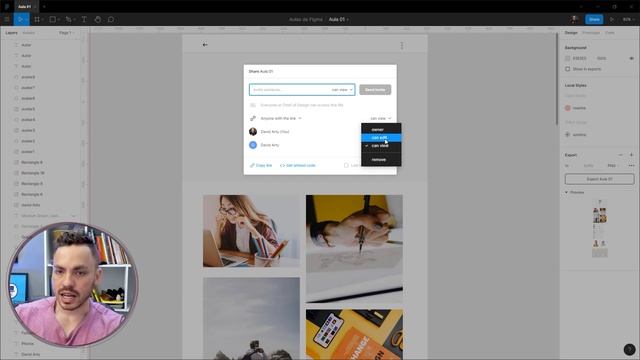Click the export preview thumbnail
The width and height of the screenshot is (640, 360).
point(600,229)
